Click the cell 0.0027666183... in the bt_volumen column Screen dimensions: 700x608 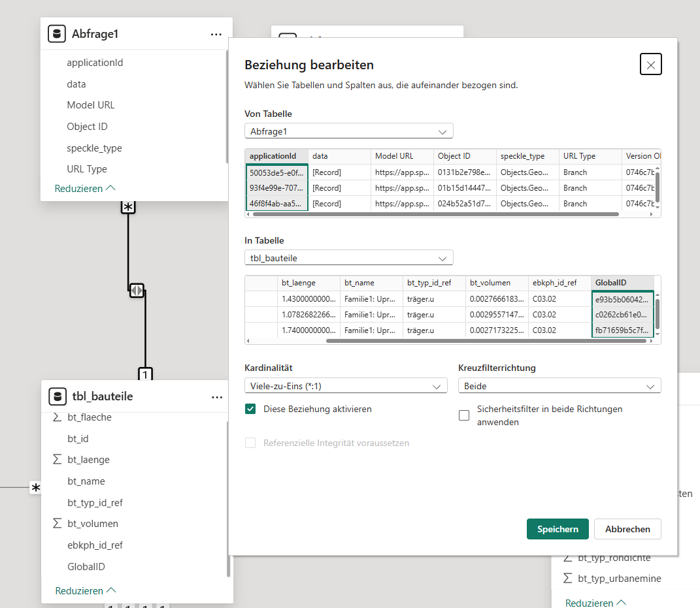click(x=497, y=299)
